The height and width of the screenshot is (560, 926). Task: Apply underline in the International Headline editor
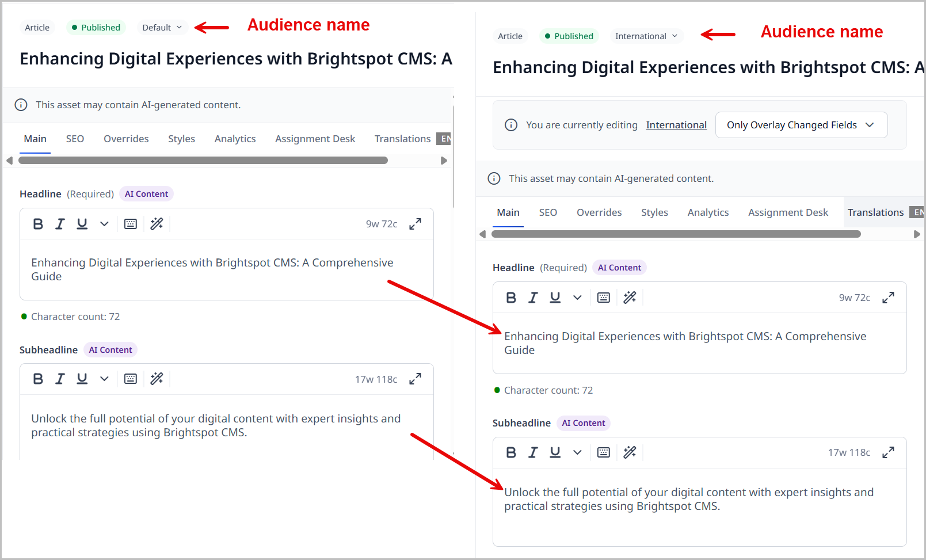pos(555,297)
